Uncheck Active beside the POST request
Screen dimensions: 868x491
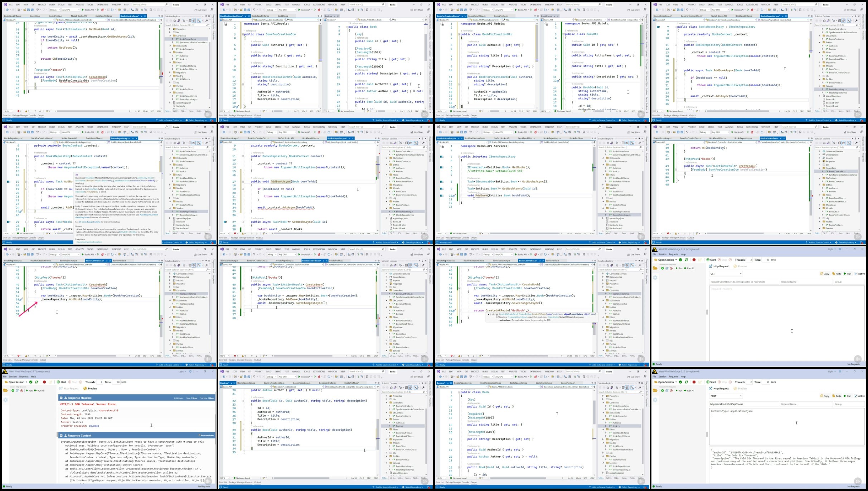[855, 396]
